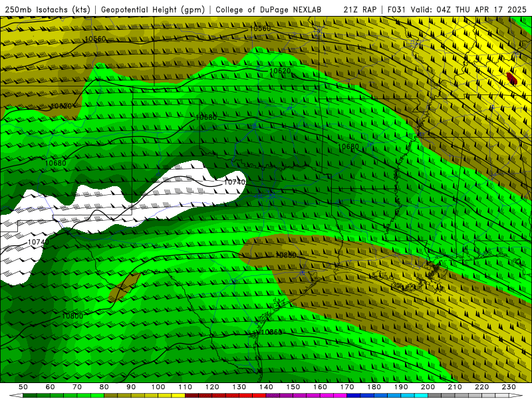This screenshot has height=399, width=532.
Task: Click the dark red wind maximum patch
Action: pos(511,78)
